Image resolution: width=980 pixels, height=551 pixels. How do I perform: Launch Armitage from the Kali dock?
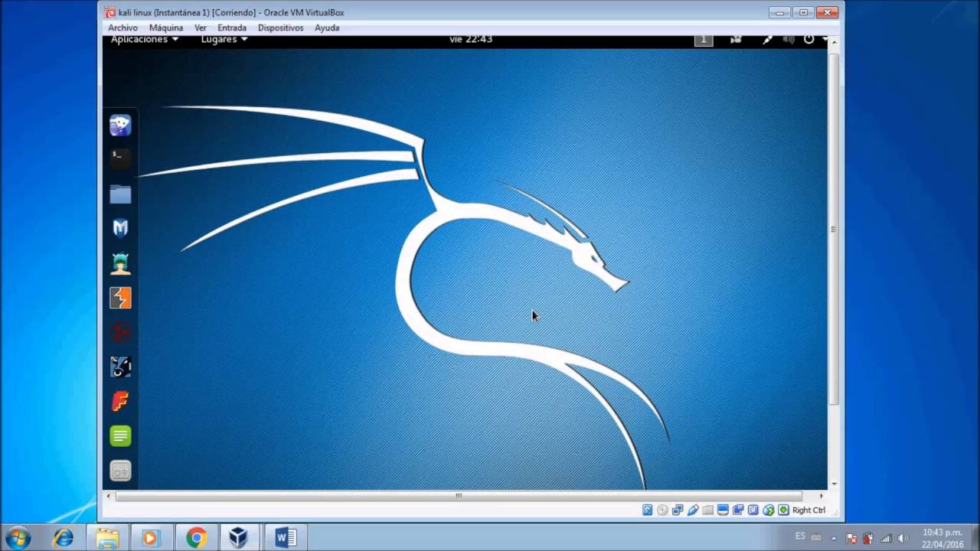click(x=120, y=263)
